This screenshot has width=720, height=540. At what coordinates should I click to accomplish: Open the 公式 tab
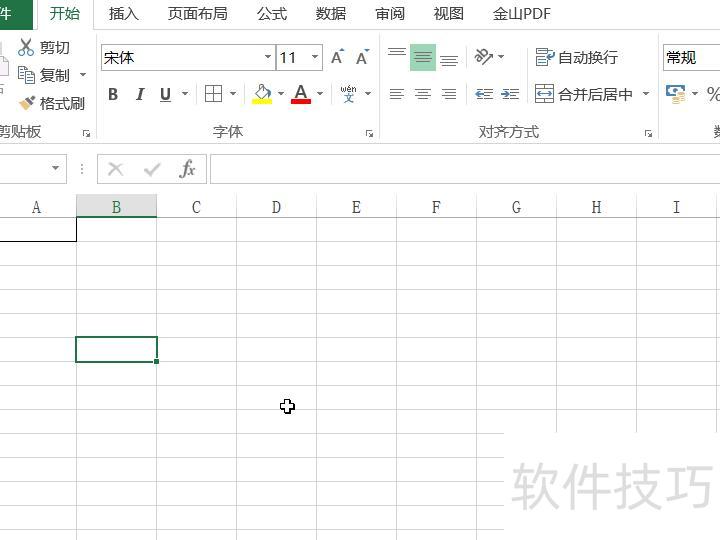[272, 14]
